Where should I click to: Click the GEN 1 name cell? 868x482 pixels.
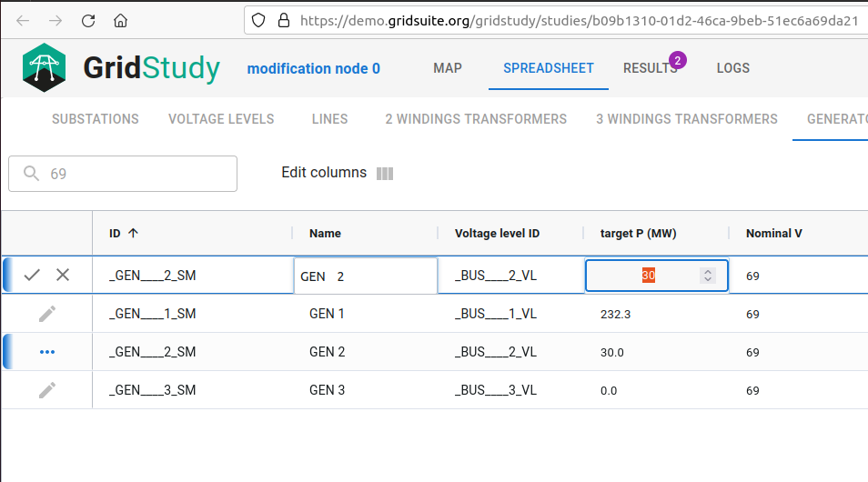pyautogui.click(x=327, y=314)
